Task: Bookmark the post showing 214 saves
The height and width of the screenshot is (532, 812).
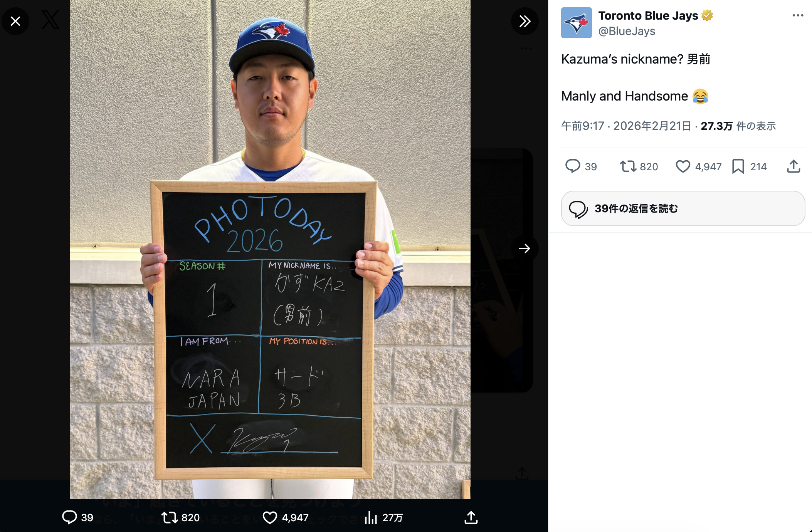Action: pyautogui.click(x=738, y=166)
